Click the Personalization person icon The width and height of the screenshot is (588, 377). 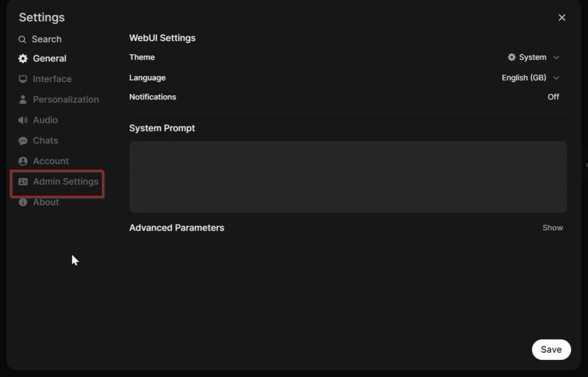click(23, 99)
